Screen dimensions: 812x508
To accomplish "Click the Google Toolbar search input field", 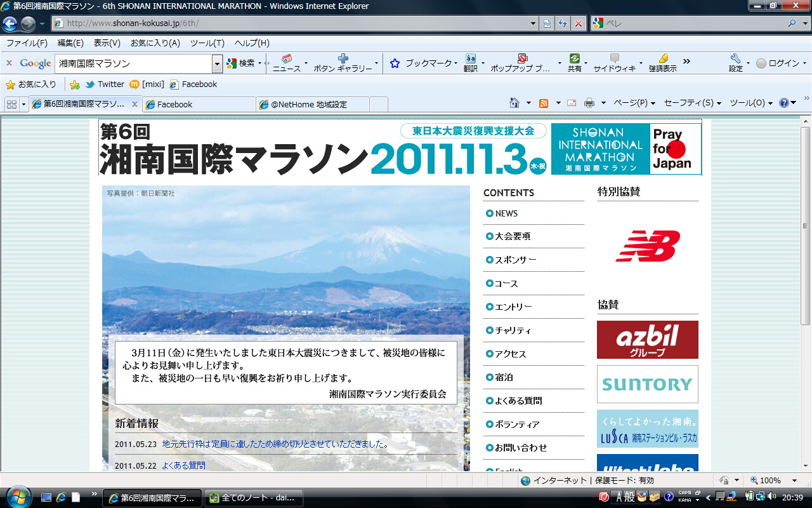I will (x=134, y=63).
